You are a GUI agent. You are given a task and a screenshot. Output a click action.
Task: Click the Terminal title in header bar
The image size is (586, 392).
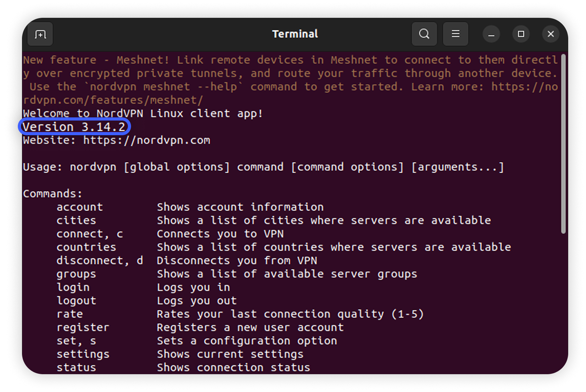pos(295,34)
